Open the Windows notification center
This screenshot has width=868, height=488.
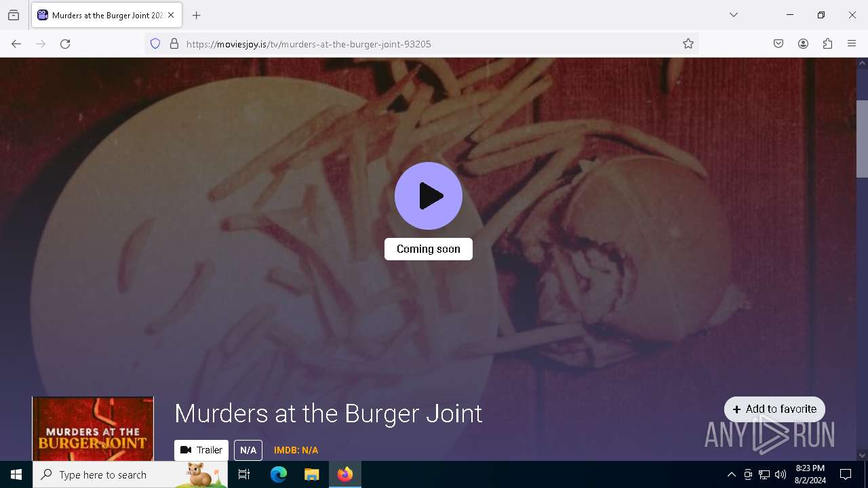click(x=846, y=474)
